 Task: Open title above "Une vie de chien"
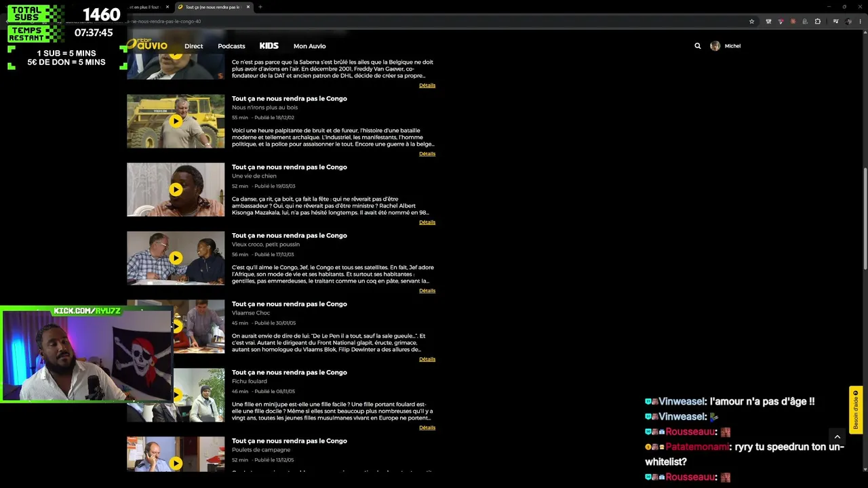point(290,167)
